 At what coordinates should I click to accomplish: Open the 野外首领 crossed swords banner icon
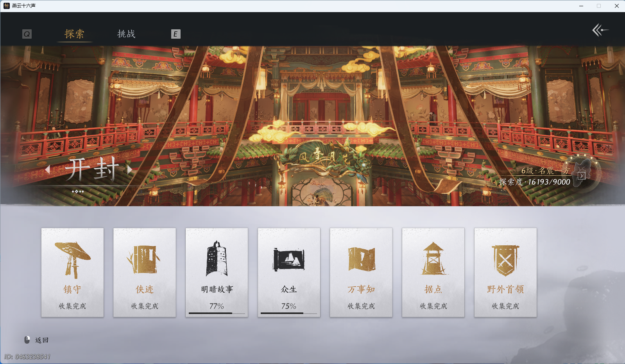coord(505,260)
